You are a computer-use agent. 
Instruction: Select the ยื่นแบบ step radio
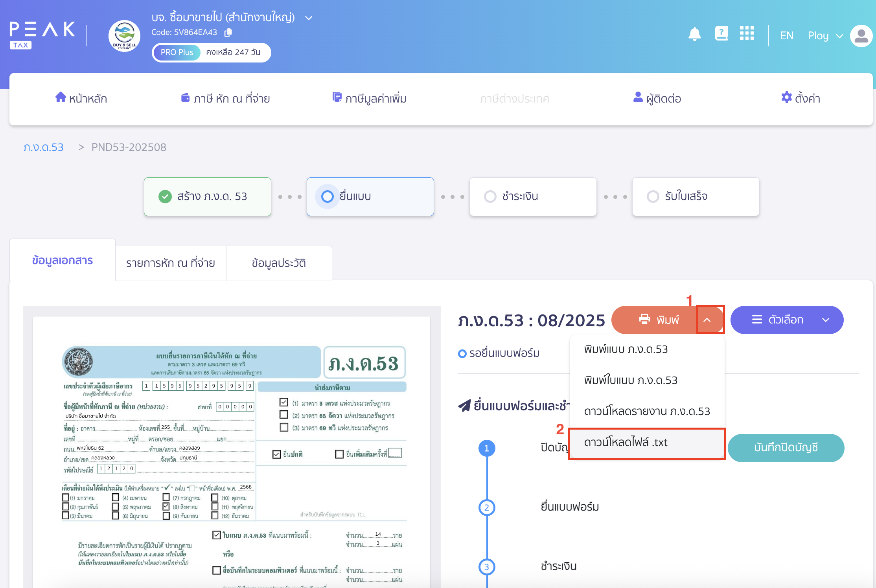tap(328, 196)
